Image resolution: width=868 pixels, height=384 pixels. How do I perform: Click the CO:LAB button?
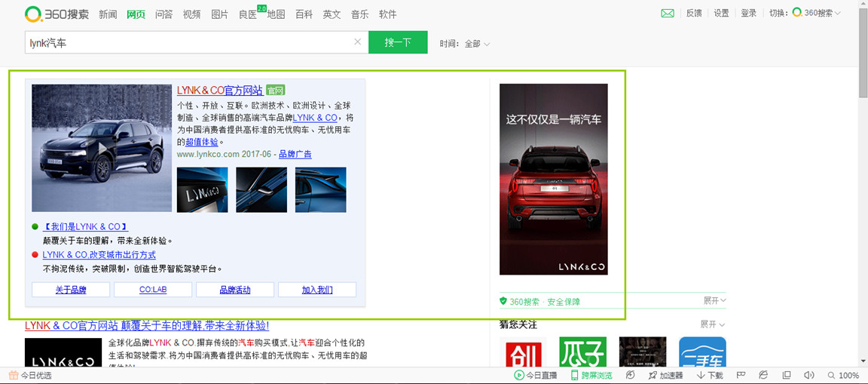tap(153, 290)
